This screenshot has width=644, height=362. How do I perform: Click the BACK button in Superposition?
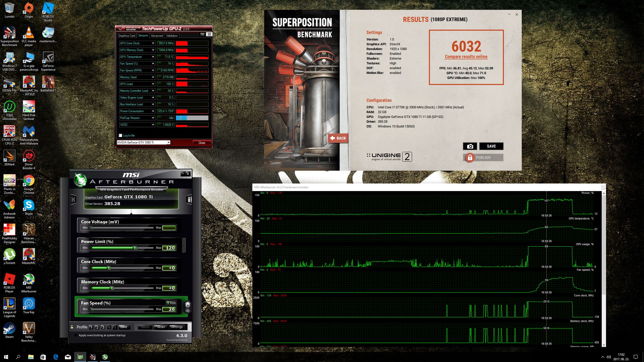338,138
